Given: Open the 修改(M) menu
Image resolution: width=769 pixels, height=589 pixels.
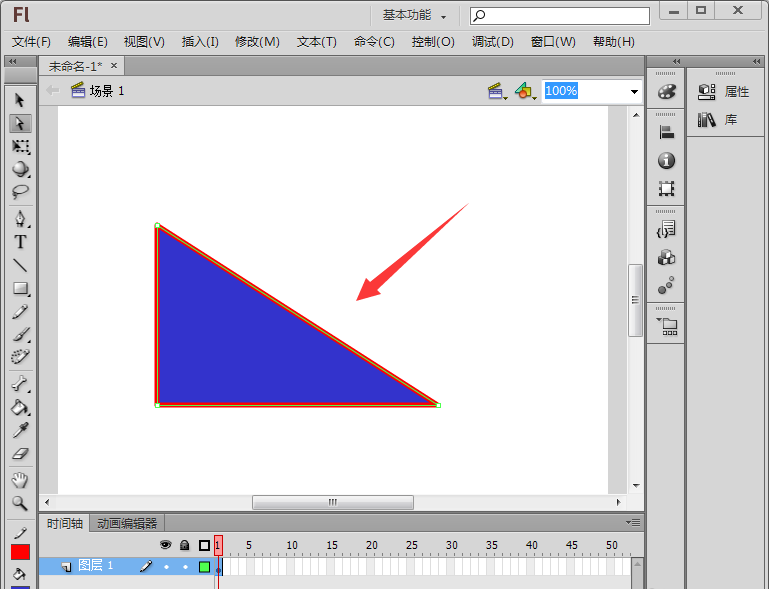Looking at the screenshot, I should (257, 42).
